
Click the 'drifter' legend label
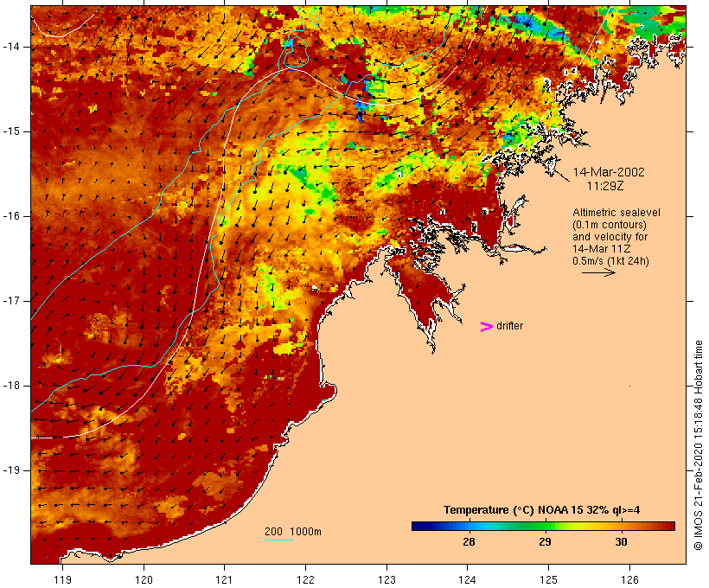click(x=509, y=326)
